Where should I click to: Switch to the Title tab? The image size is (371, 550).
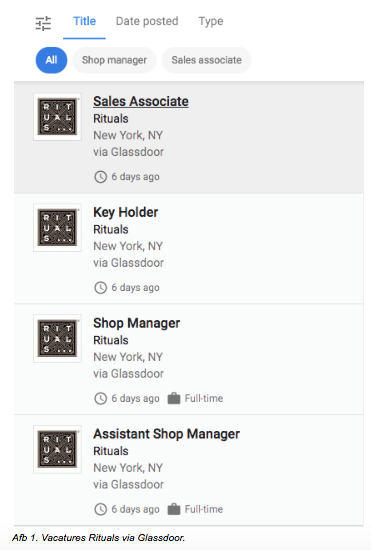85,21
